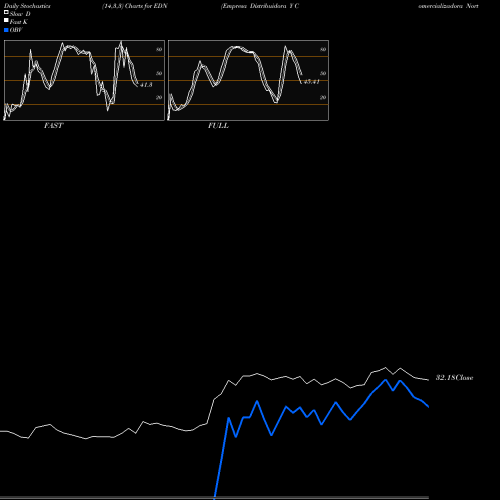Click the 45.41 value on FULL chart
Viewport: 500px width, 500px height.
[x=312, y=82]
